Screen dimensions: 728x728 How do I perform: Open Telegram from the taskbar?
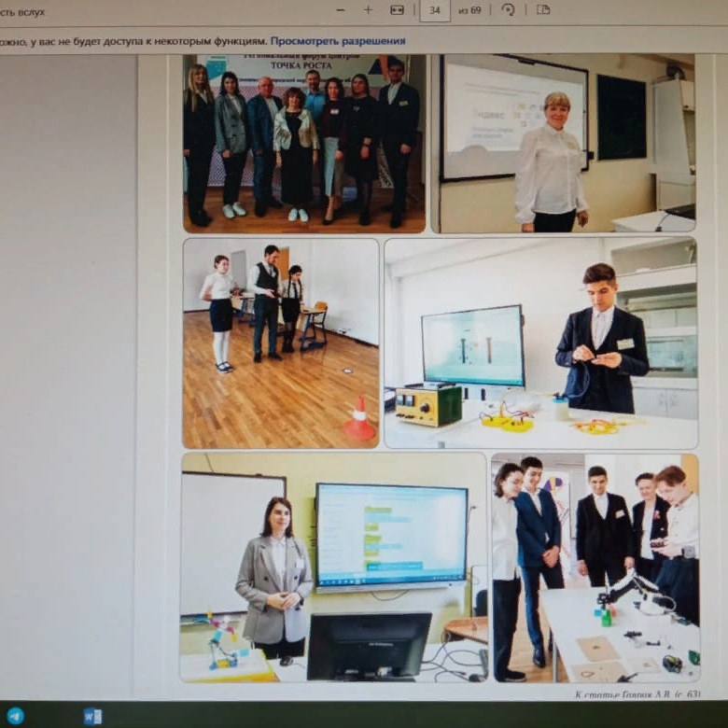click(15, 716)
